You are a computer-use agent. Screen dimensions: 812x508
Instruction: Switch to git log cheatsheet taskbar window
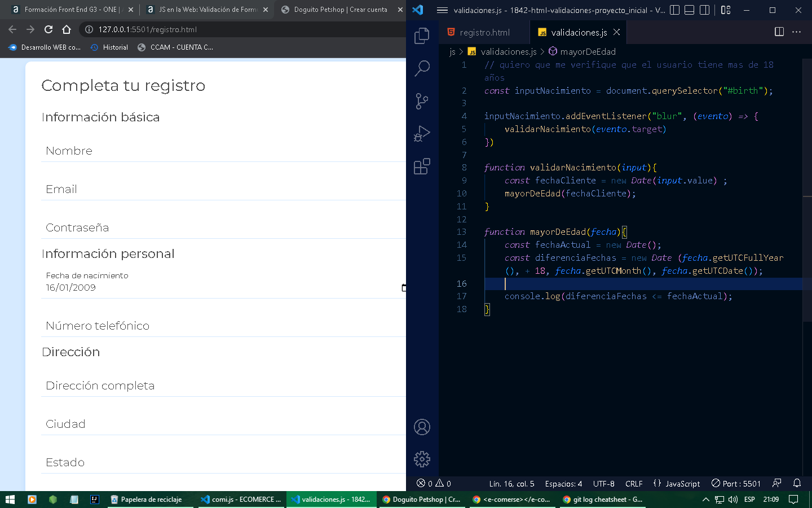603,500
